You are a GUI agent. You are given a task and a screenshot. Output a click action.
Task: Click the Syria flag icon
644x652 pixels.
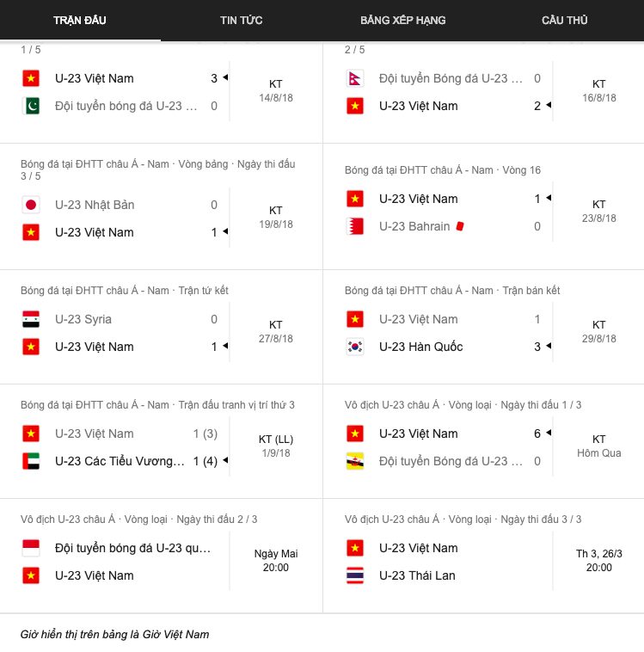(x=31, y=319)
